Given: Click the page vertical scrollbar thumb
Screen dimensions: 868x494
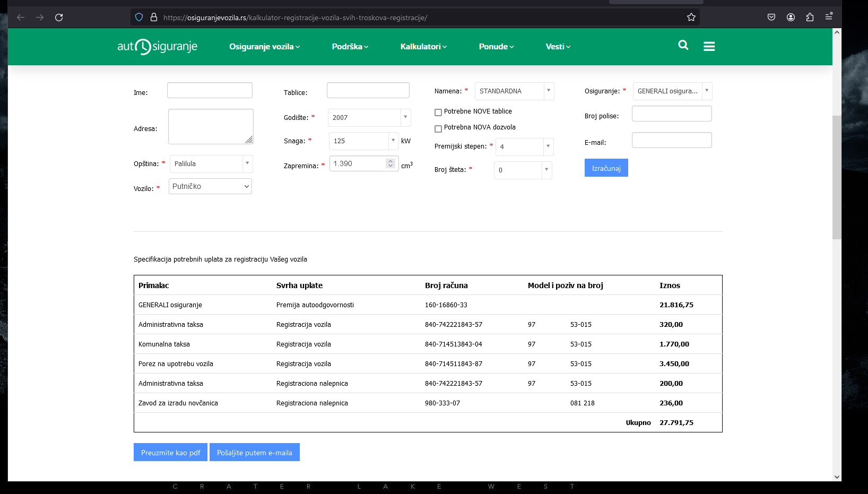Looking at the screenshot, I should [837, 177].
